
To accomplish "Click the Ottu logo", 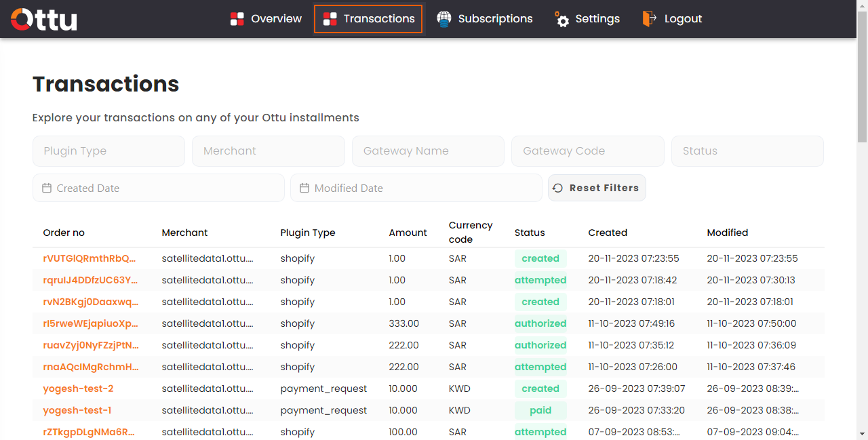I will tap(44, 19).
